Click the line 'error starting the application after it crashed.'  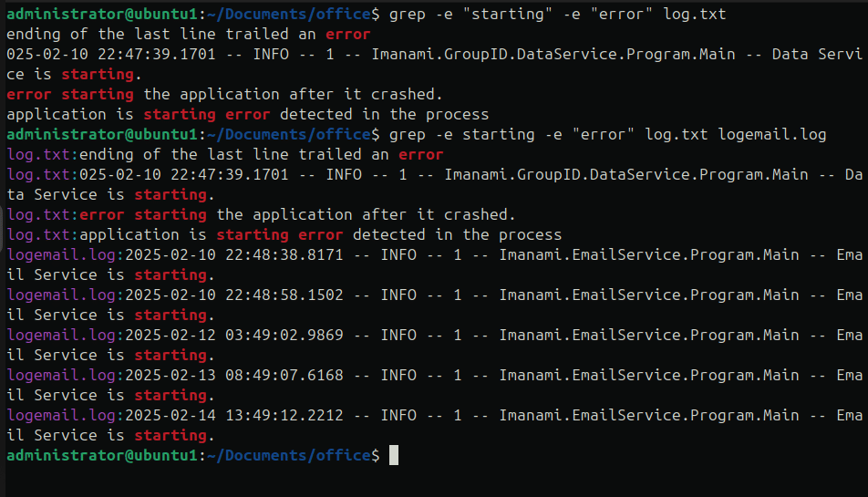[x=224, y=95]
